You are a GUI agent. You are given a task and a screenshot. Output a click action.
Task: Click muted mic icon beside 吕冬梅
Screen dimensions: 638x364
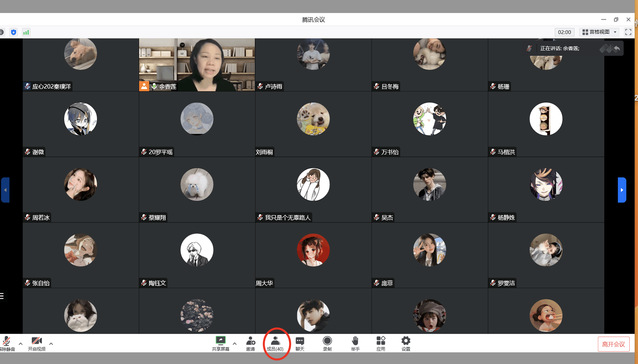(376, 87)
